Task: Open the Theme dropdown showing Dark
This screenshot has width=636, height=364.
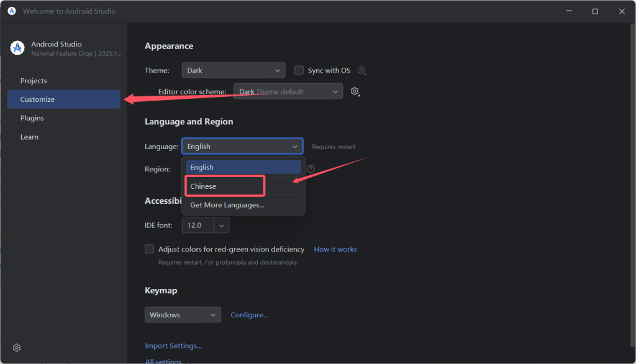Action: point(234,70)
